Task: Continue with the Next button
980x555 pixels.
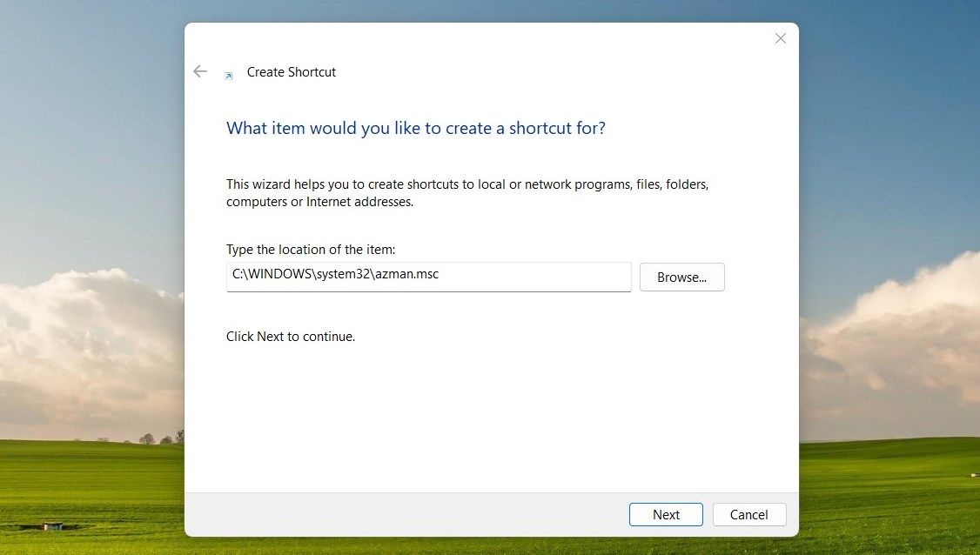Action: pos(666,514)
